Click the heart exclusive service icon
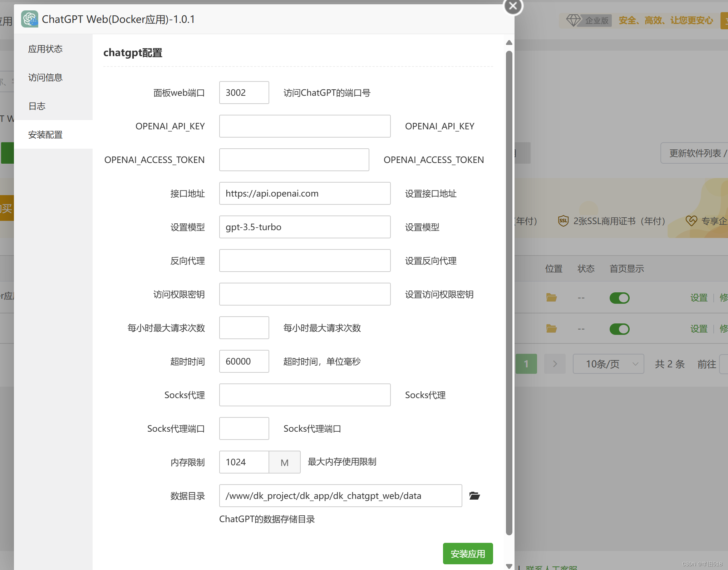The width and height of the screenshot is (728, 570). coord(691,221)
